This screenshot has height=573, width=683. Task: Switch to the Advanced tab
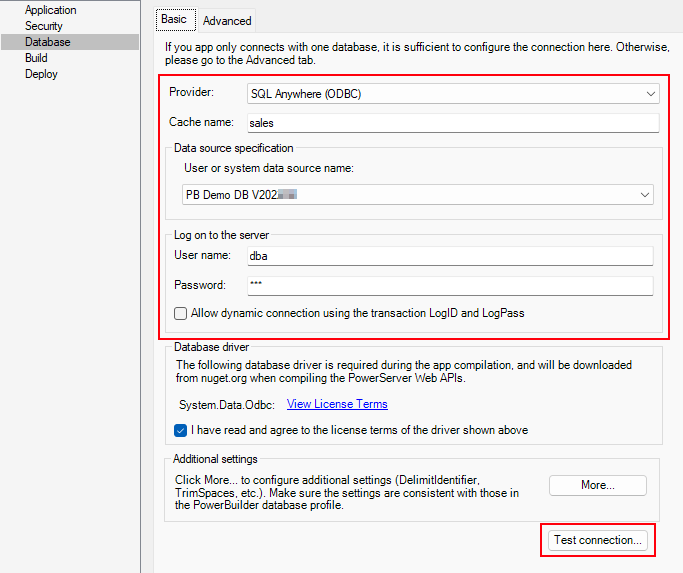coord(227,20)
